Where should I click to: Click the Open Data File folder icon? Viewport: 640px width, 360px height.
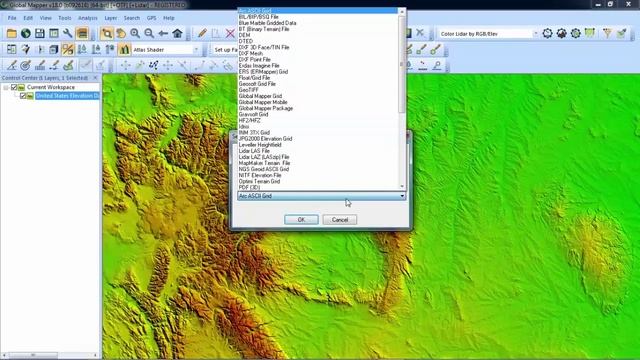(x=11, y=33)
